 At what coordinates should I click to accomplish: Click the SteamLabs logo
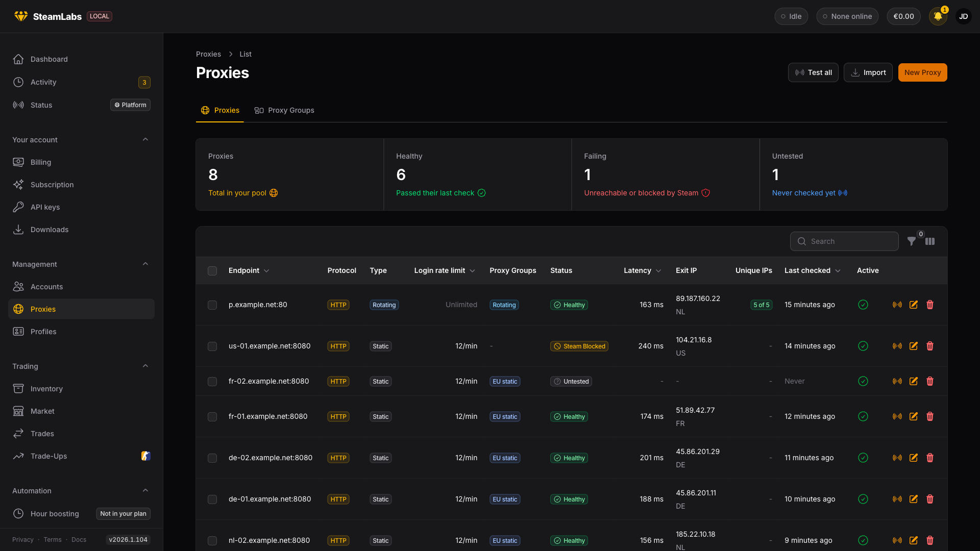(x=48, y=16)
